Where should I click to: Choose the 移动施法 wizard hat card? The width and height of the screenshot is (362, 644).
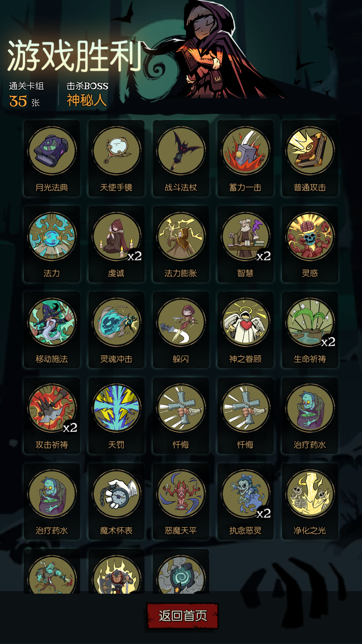pos(52,330)
